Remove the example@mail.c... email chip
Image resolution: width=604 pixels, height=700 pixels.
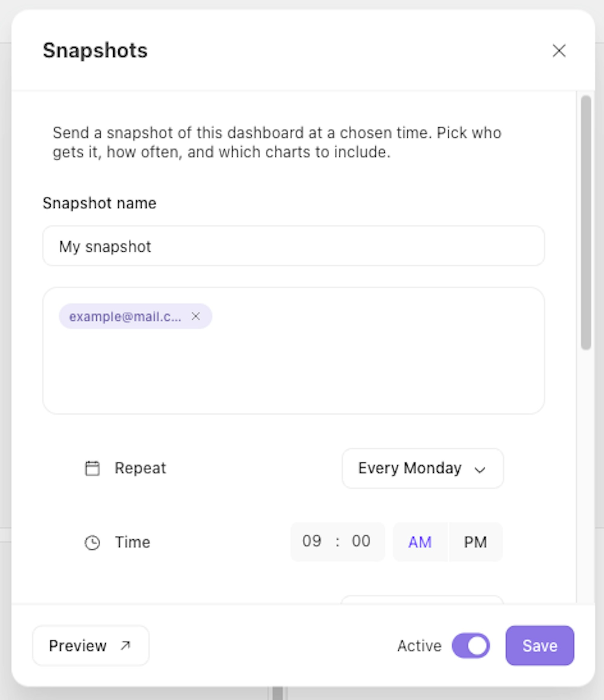[x=196, y=316]
